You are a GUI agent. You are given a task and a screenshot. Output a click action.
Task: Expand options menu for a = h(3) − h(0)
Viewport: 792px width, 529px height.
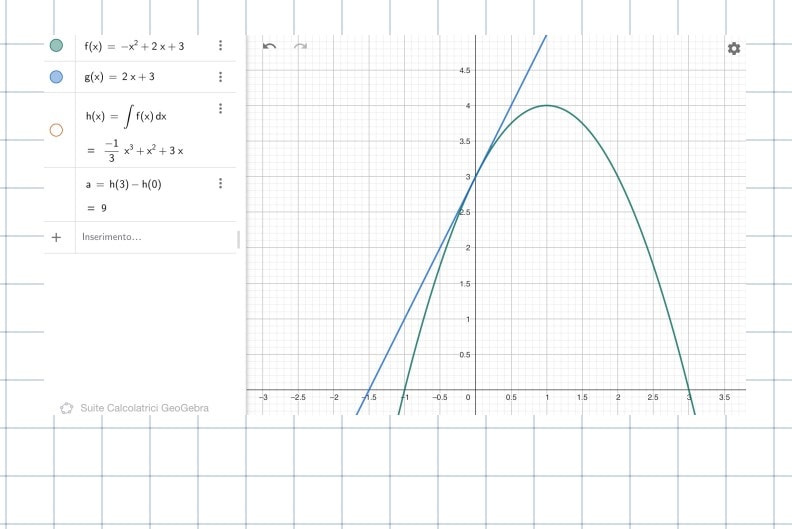220,183
